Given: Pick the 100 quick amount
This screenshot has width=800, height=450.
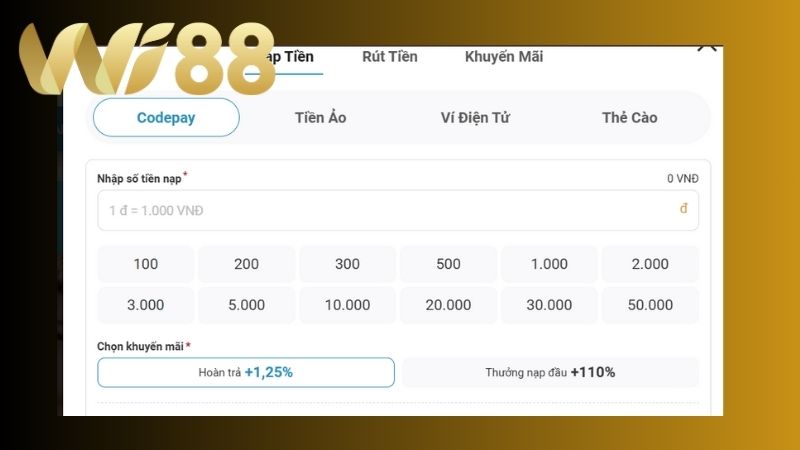Looking at the screenshot, I should [146, 264].
